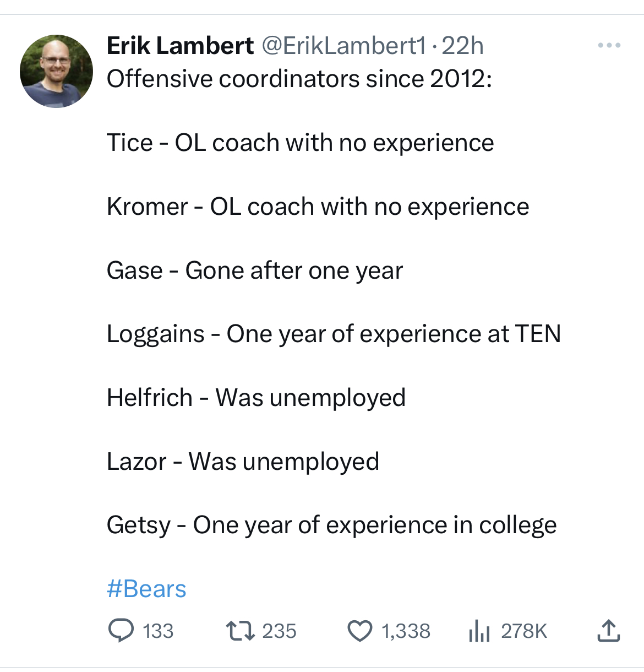Click the Tice OL coach line
This screenshot has width=644, height=672.
pos(300,143)
